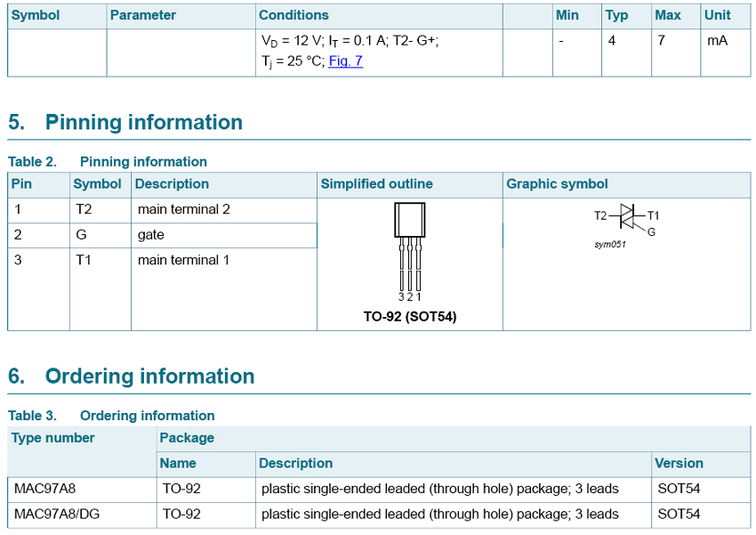
Task: Click the 'Version' column header
Action: point(679,463)
